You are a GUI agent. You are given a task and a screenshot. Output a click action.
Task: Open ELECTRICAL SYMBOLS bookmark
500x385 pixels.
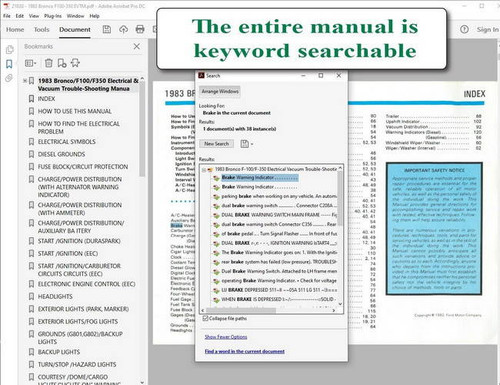pos(67,142)
